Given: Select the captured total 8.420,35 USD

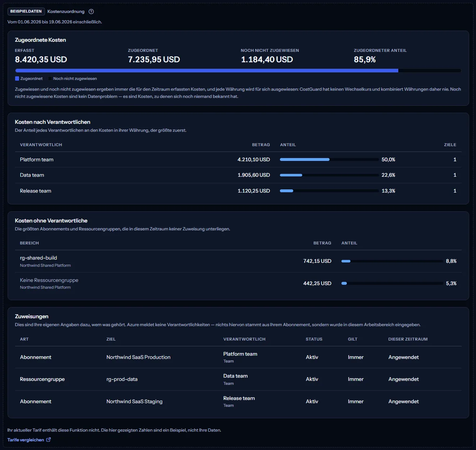Looking at the screenshot, I should (41, 59).
